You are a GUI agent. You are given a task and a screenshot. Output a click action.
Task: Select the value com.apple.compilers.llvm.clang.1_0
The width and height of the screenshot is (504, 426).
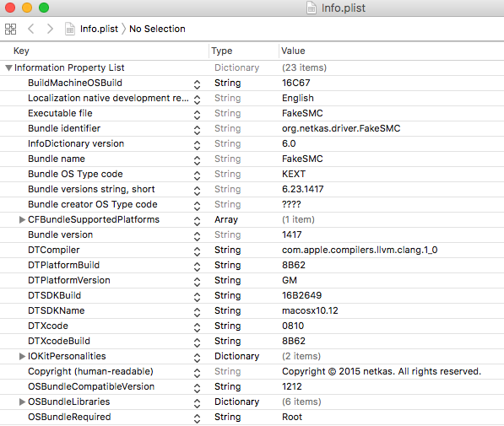[x=360, y=250]
